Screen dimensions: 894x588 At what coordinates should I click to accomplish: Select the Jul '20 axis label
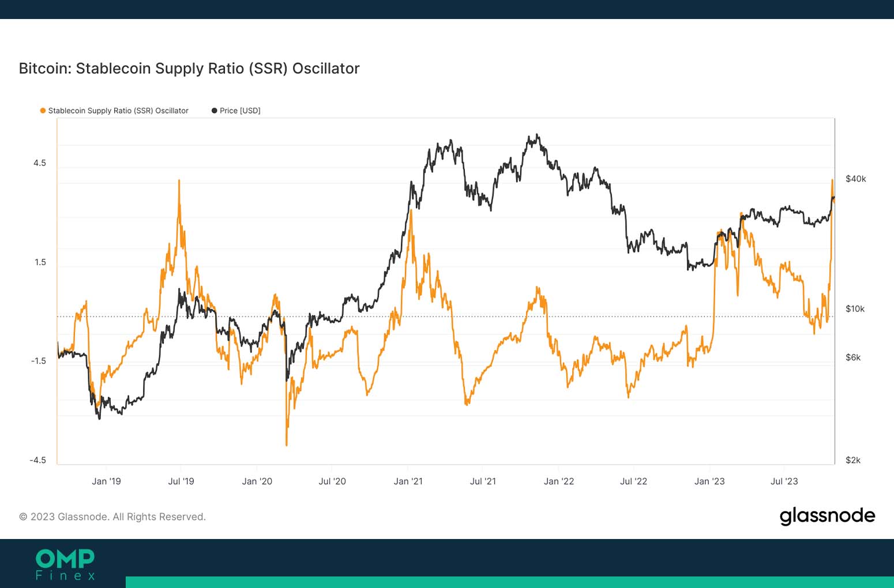(332, 481)
